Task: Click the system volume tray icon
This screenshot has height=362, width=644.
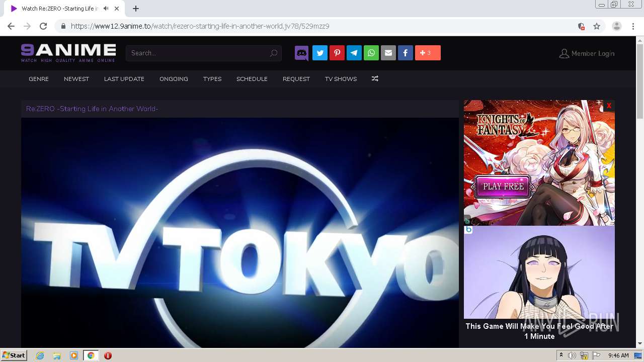Action: (572, 355)
